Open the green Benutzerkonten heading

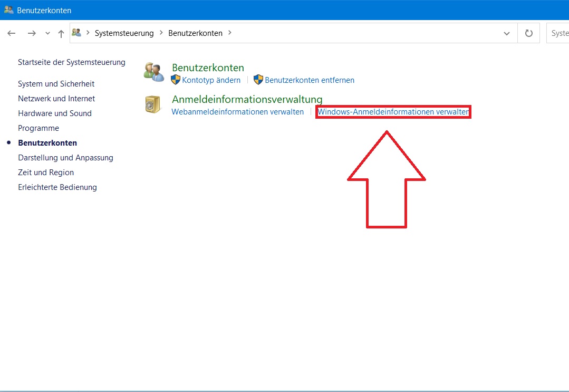pyautogui.click(x=208, y=68)
